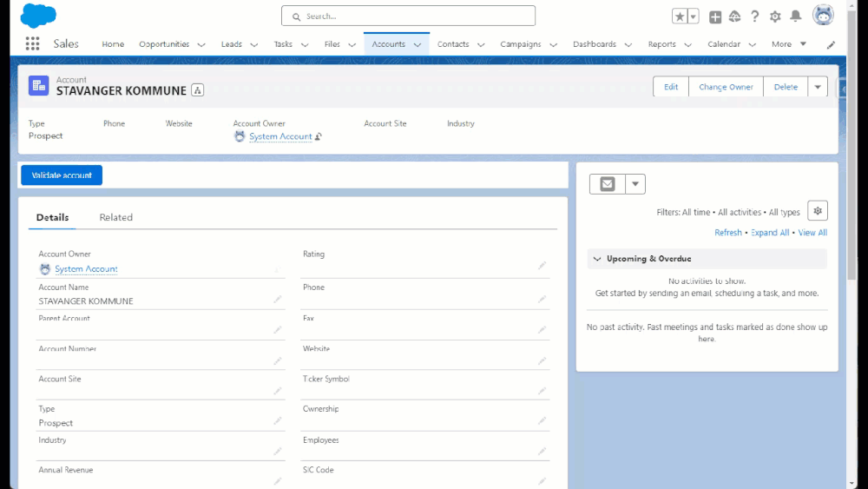This screenshot has width=868, height=489.
Task: Edit the Ownership field pencil icon
Action: click(x=542, y=420)
